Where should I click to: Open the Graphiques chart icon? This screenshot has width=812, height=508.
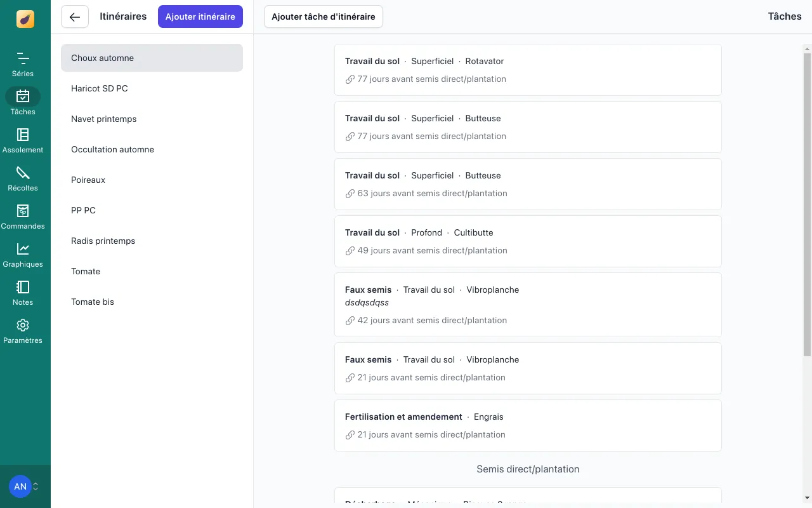[x=23, y=249]
